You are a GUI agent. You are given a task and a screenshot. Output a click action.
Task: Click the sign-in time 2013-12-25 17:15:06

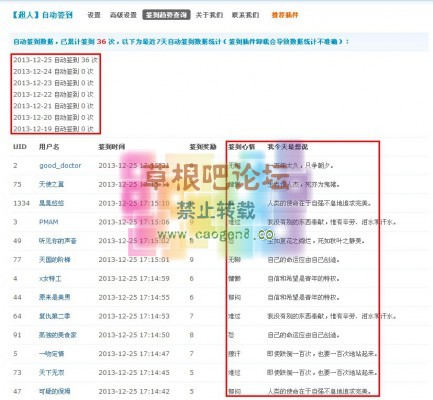(x=134, y=222)
